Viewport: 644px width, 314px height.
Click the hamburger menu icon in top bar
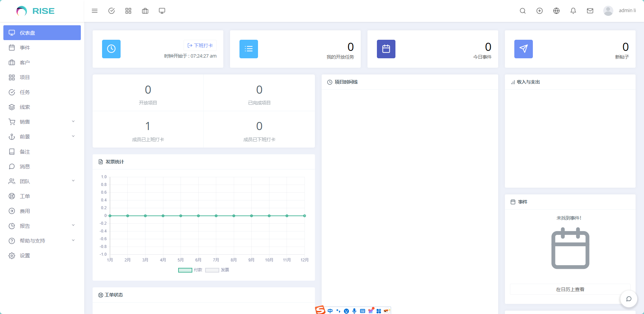coord(95,11)
